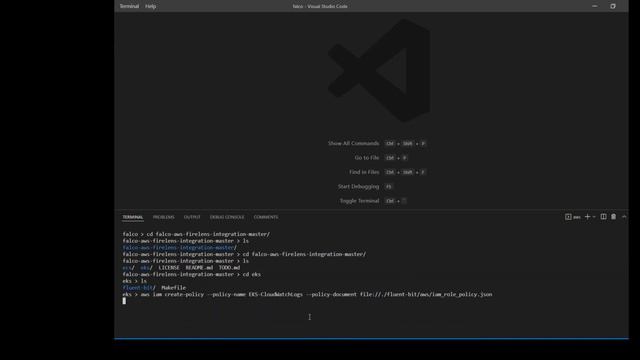Click 'TODO.md' in the terminal listing
Screen dimensions: 640x360
(229, 268)
